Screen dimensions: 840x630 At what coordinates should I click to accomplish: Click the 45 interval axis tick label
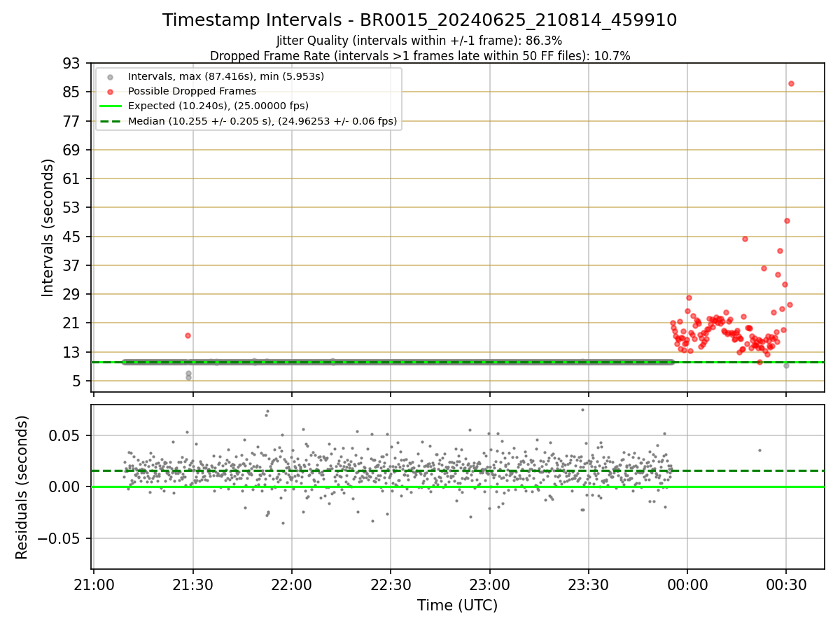pos(73,237)
